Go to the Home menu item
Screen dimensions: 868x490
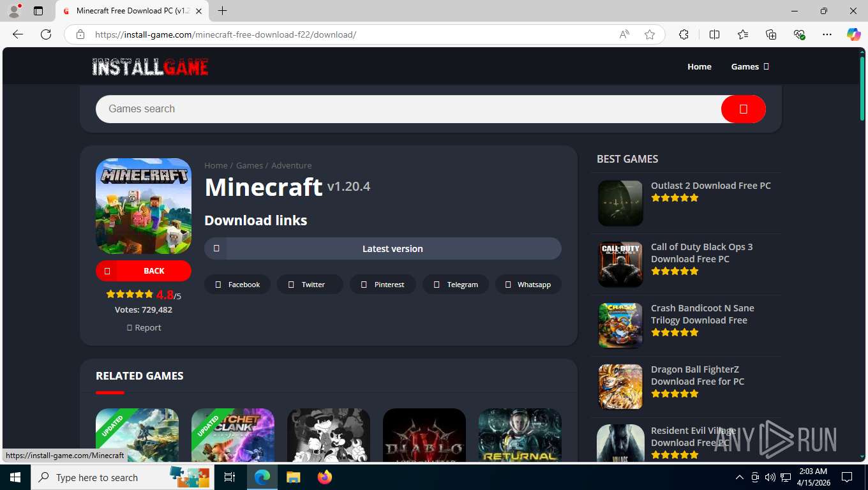(x=699, y=66)
